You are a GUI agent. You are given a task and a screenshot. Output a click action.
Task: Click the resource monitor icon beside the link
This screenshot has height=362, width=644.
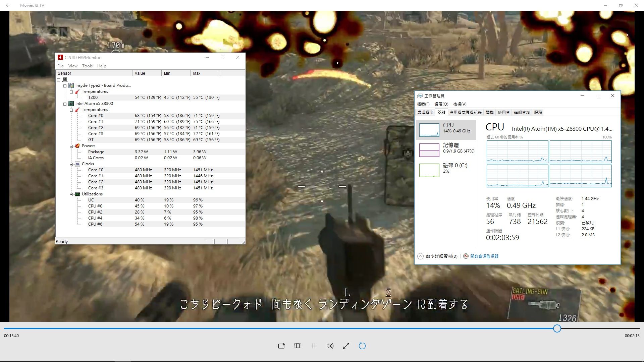[x=466, y=256]
